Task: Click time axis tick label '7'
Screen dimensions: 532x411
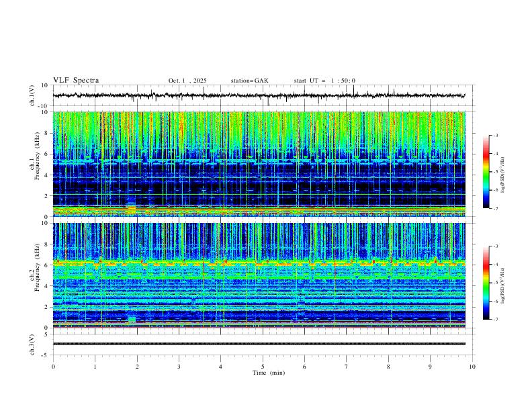Action: point(347,367)
